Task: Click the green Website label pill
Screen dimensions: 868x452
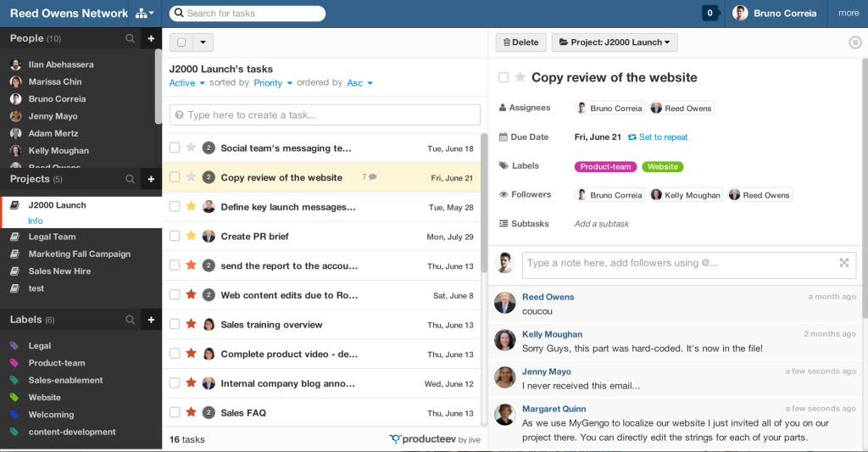Action: point(663,167)
